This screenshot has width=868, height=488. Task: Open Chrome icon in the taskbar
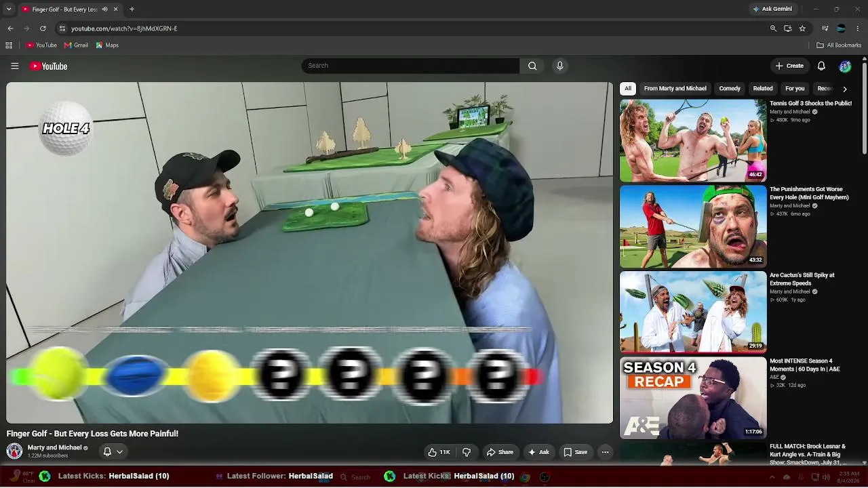[x=525, y=477]
